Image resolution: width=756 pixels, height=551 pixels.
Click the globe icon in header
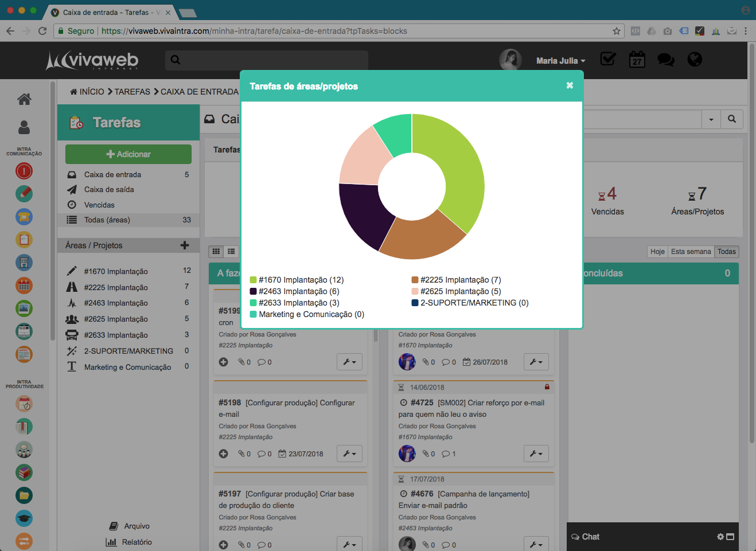pyautogui.click(x=695, y=60)
